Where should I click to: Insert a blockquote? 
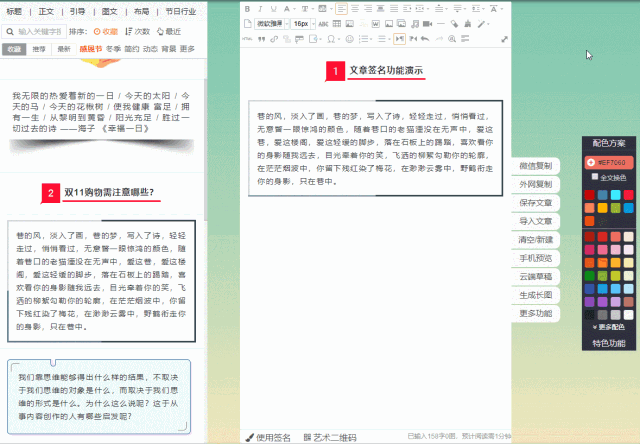point(262,39)
